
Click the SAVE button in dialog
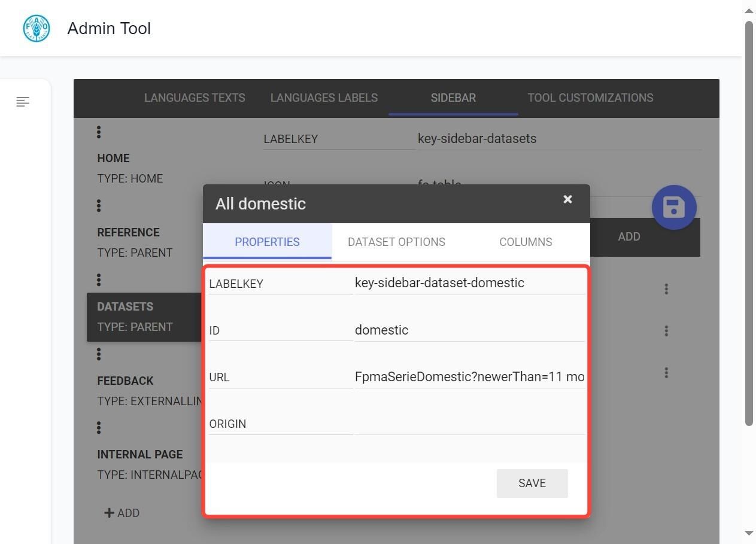[532, 483]
